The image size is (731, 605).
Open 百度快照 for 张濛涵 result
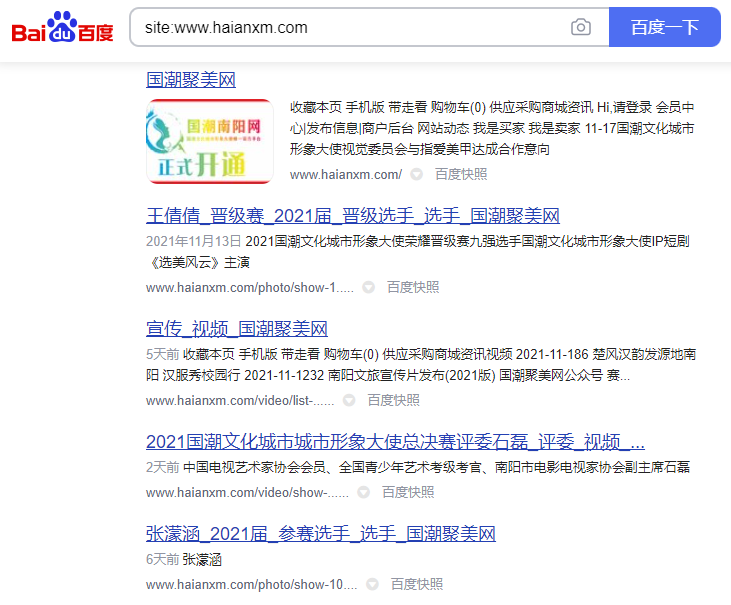tap(416, 584)
